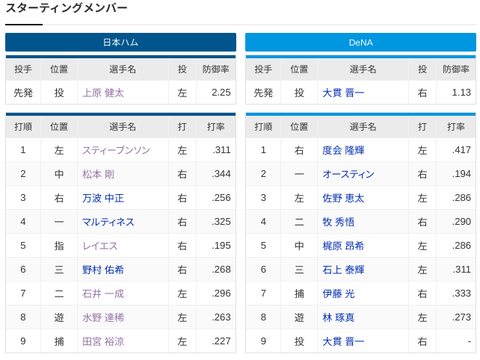Open 牧 秀悟 player link

[x=338, y=222]
